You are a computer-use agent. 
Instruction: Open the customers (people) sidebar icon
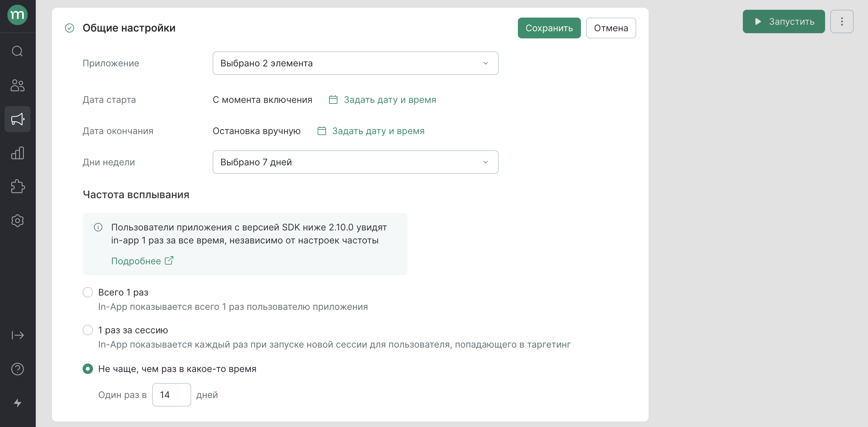pos(18,85)
